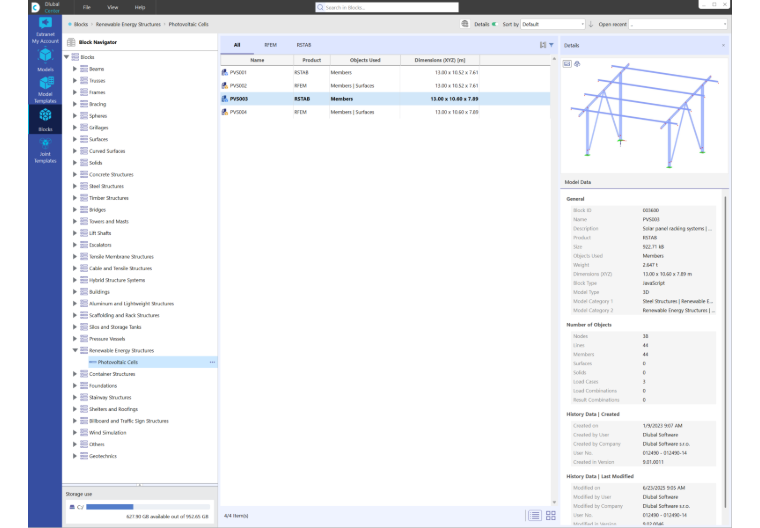Click the 3D view icon in preview
Viewport: 760px width, 528px height.
[x=577, y=64]
